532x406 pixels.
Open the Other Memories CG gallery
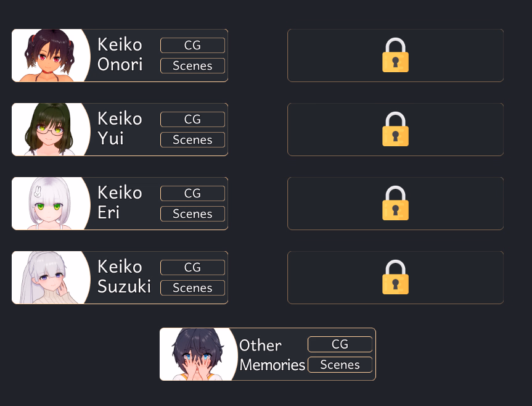click(x=340, y=344)
